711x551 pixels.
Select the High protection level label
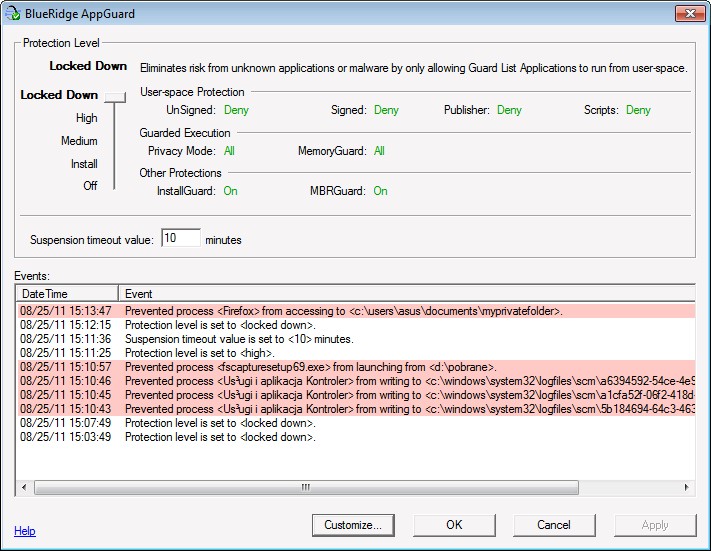coord(86,118)
